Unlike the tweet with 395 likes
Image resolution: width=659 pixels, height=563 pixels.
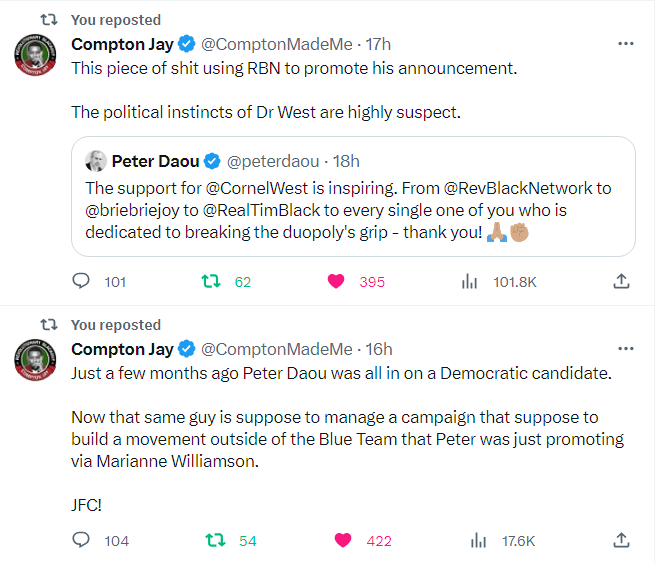click(337, 282)
